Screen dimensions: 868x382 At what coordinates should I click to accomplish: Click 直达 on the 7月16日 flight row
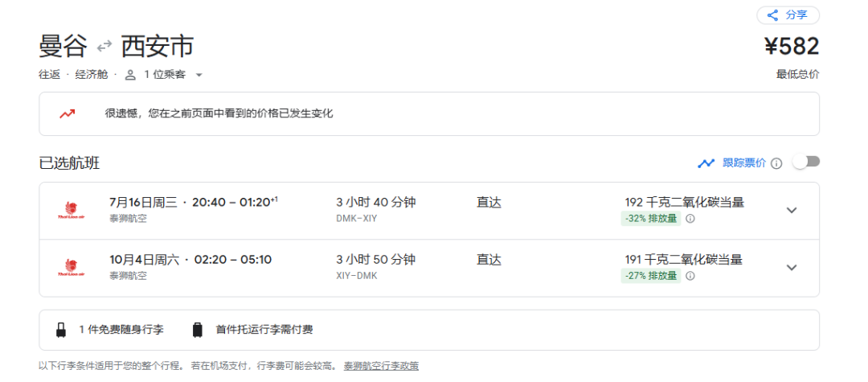(x=489, y=202)
